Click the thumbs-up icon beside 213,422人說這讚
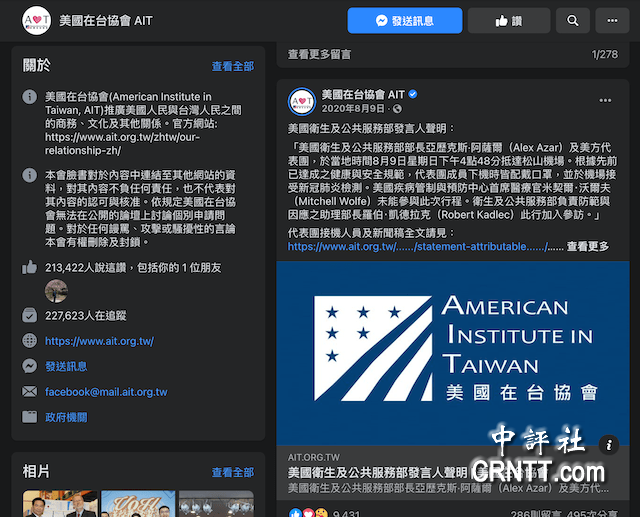This screenshot has width=640, height=517. click(x=29, y=267)
